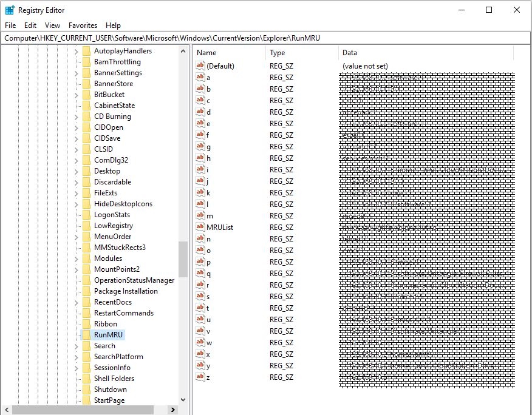This screenshot has height=415, width=532.
Task: Select the string icon for value c
Action: (x=200, y=100)
